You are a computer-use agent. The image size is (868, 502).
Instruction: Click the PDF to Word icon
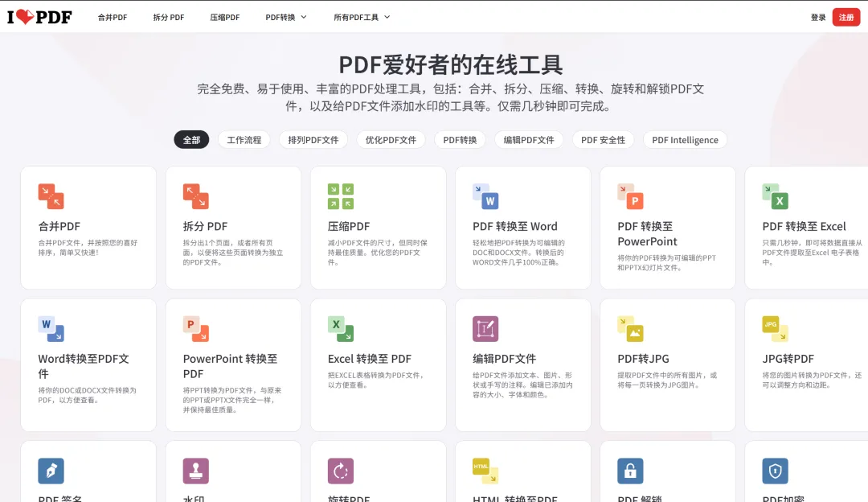click(x=485, y=196)
